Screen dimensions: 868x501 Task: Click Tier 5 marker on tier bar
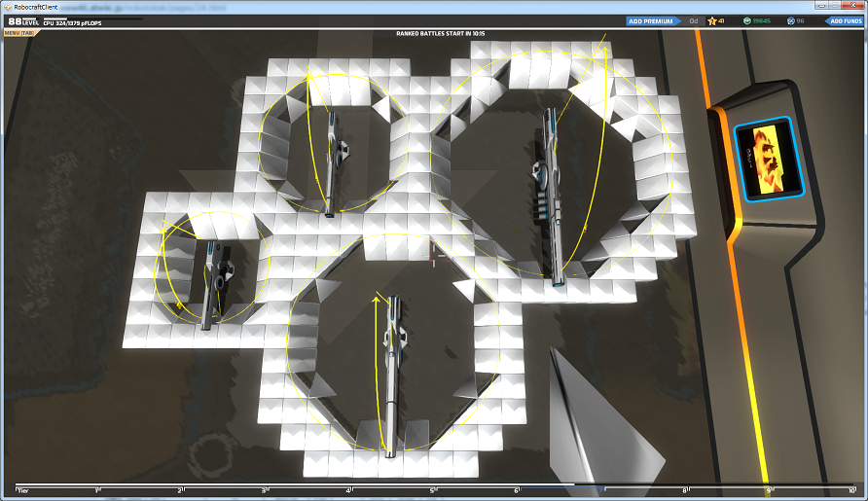tap(432, 490)
